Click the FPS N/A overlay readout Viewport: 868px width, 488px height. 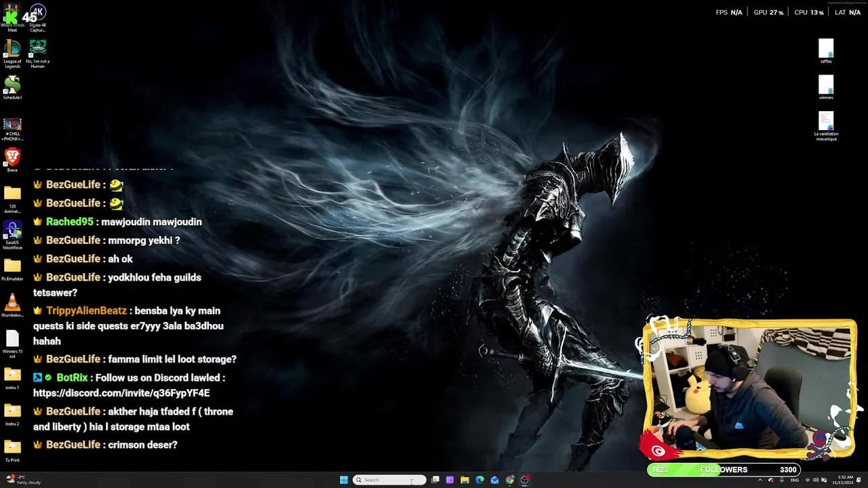(x=729, y=12)
